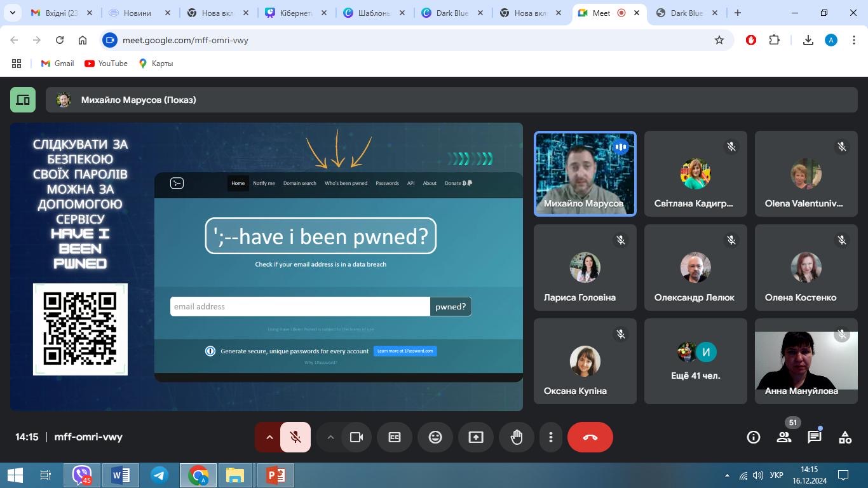Open the tab search dropdown arrow
Image resolution: width=868 pixels, height=488 pixels.
pyautogui.click(x=12, y=13)
